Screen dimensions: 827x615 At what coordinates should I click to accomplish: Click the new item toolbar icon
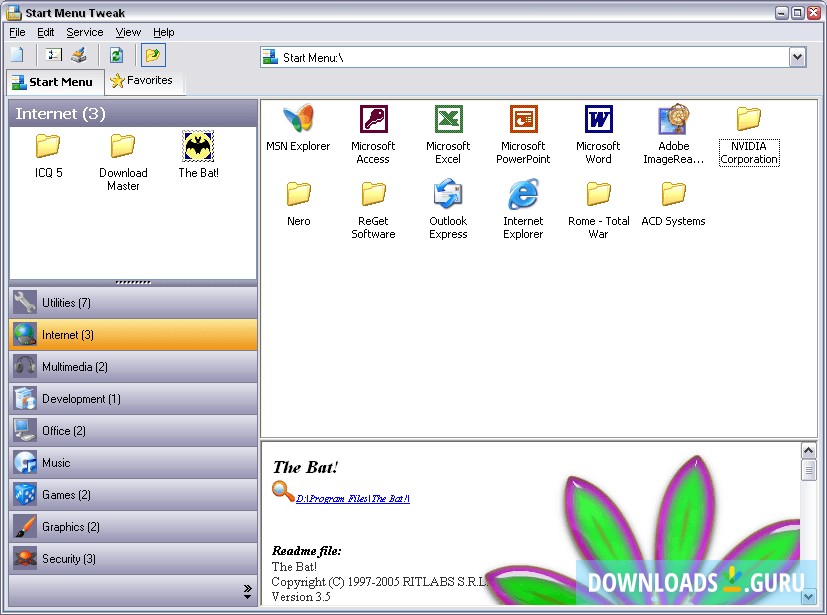coord(15,54)
